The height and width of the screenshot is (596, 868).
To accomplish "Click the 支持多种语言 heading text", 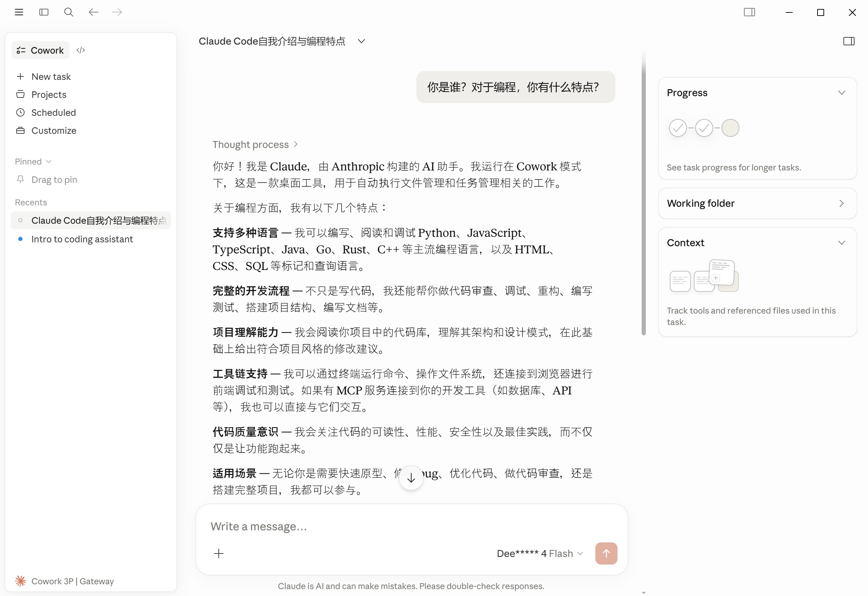I will coord(245,233).
